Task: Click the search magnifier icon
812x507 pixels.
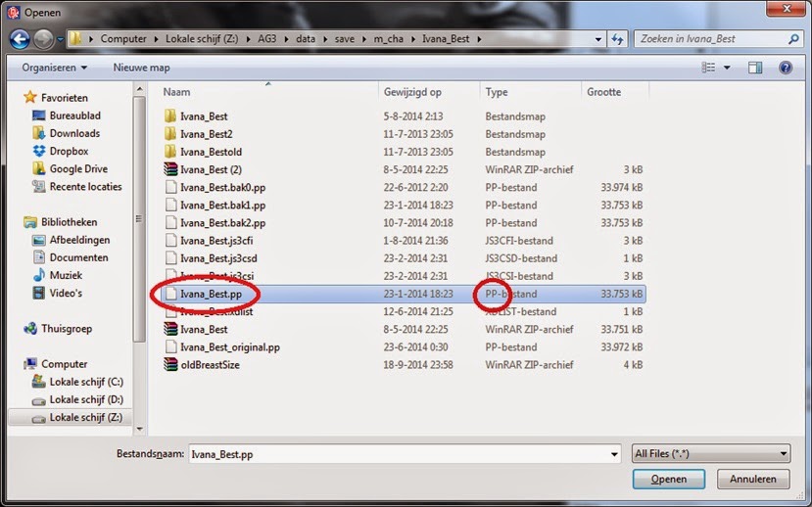Action: point(792,39)
